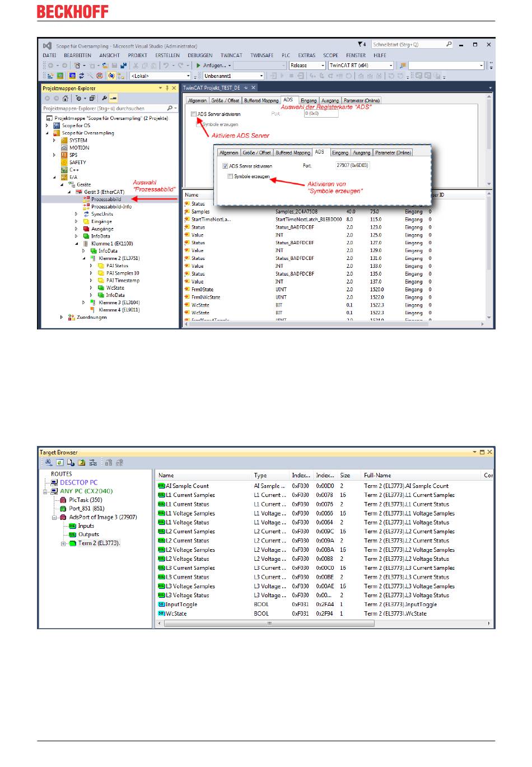532x767 pixels.
Task: Open the SCOPE menu
Action: [x=330, y=55]
